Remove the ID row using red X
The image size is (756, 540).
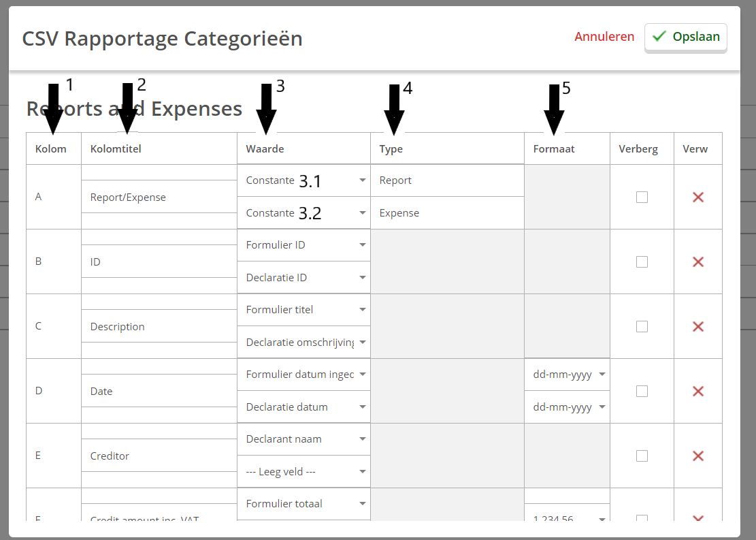697,261
